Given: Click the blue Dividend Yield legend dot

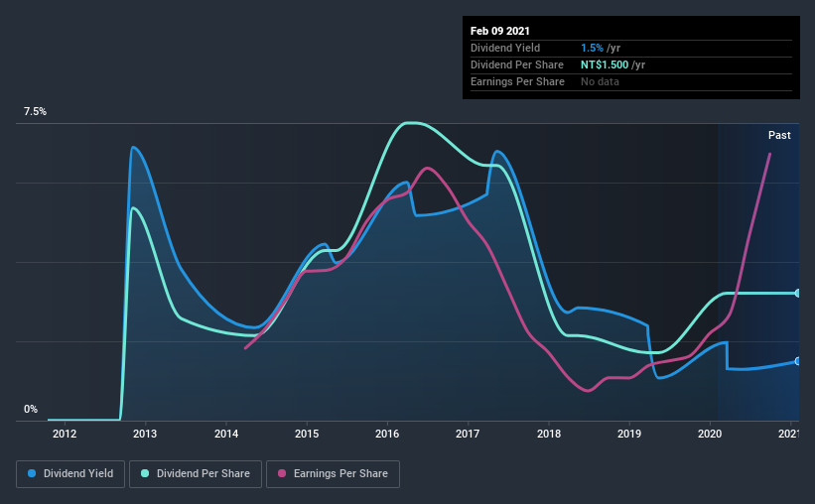Looking at the screenshot, I should coord(32,473).
